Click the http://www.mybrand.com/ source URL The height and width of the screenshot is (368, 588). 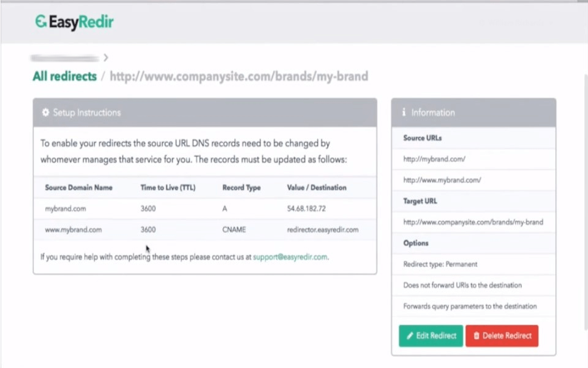(442, 180)
